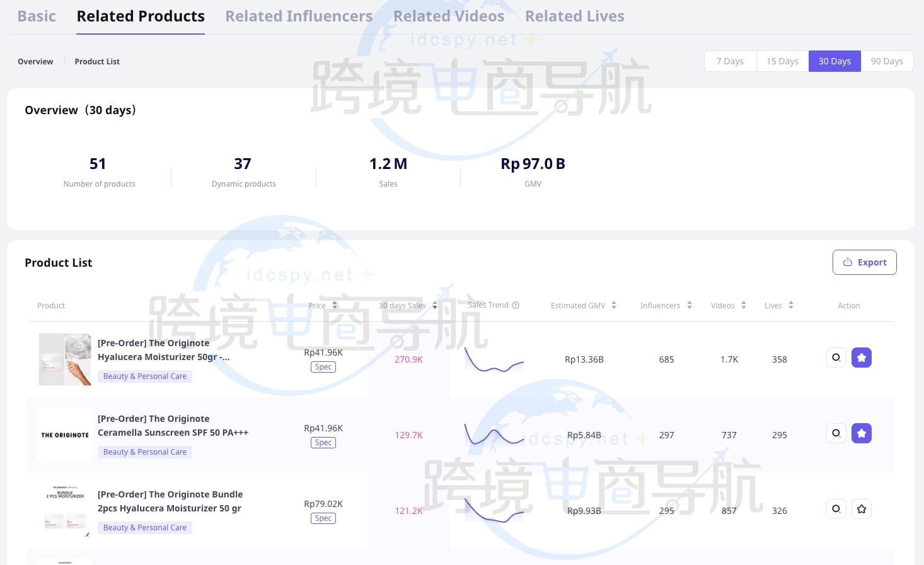Favorite the Bundle 2pcs Hyalucera product
Screen dimensions: 924x565
(861, 509)
